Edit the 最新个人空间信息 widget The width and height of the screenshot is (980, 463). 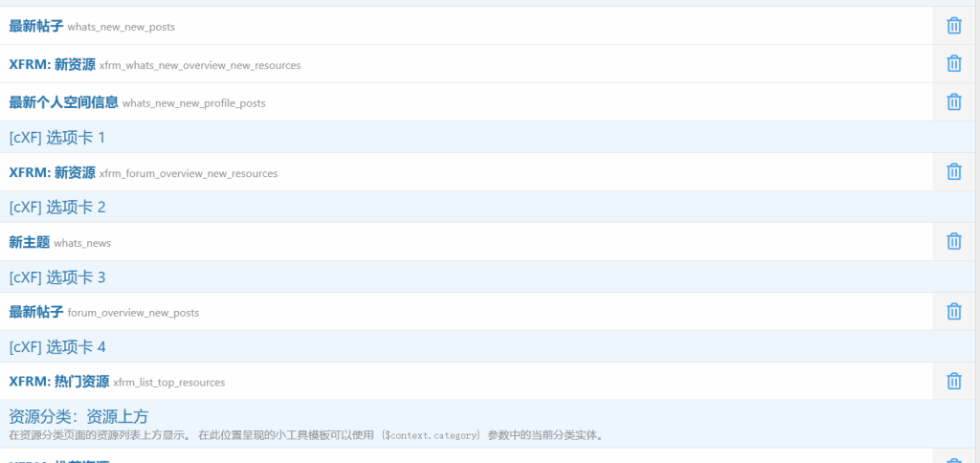[63, 101]
